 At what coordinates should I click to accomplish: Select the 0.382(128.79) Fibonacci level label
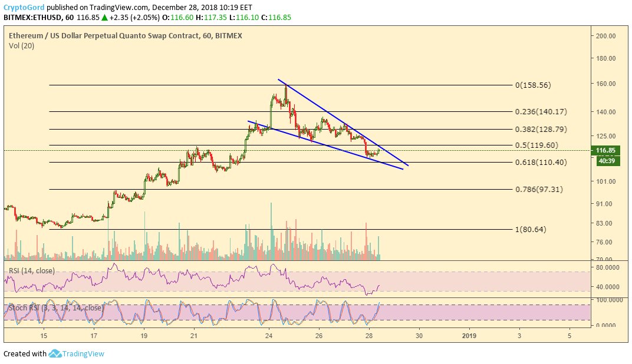541,129
